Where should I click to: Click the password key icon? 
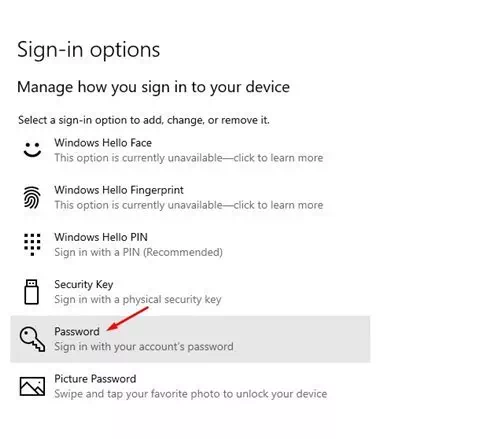[32, 339]
